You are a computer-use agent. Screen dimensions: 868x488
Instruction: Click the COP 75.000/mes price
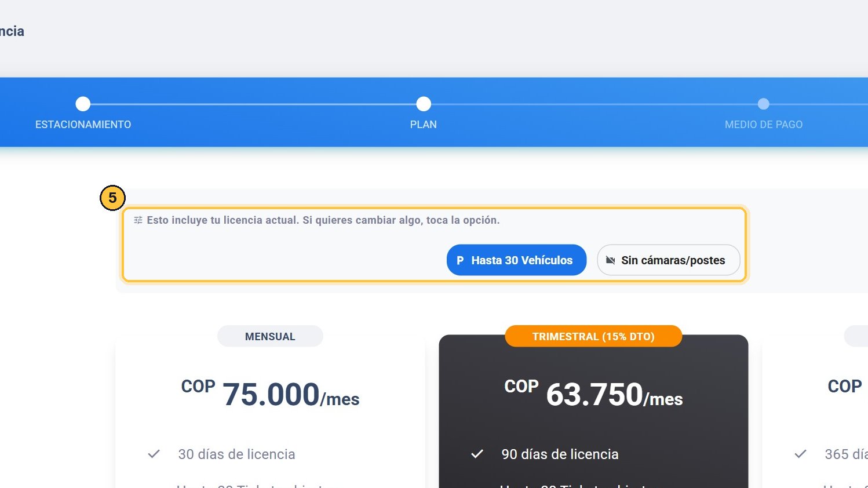pos(270,394)
